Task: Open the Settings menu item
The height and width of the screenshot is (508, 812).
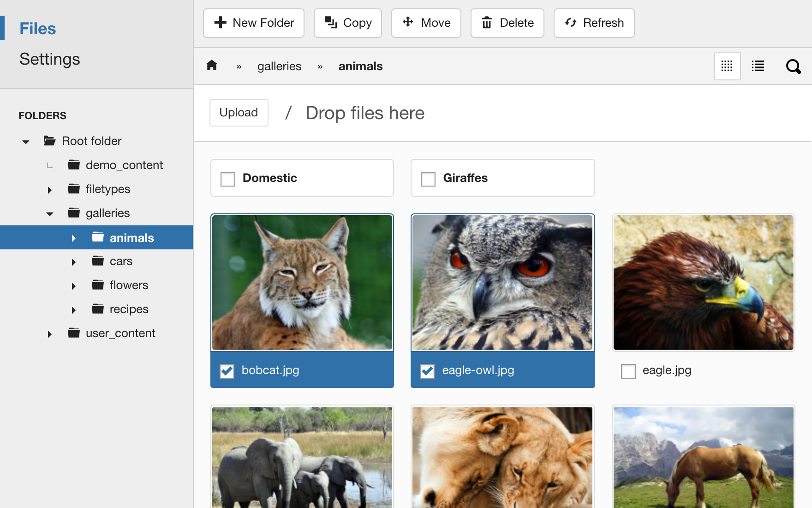Action: [50, 59]
